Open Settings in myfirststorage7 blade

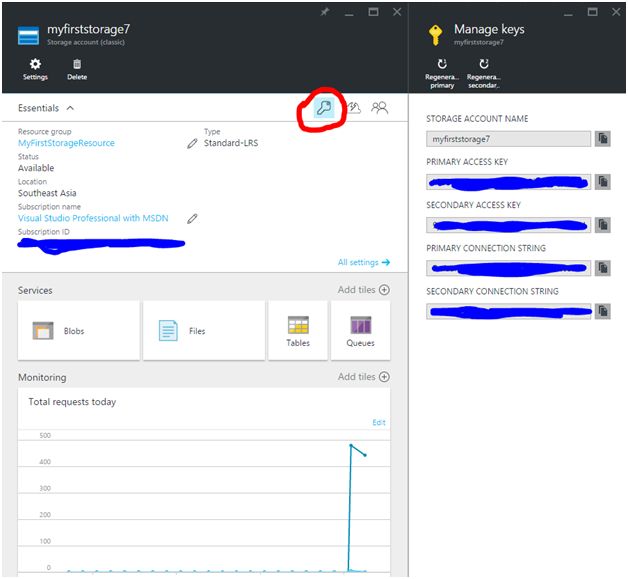pyautogui.click(x=35, y=69)
